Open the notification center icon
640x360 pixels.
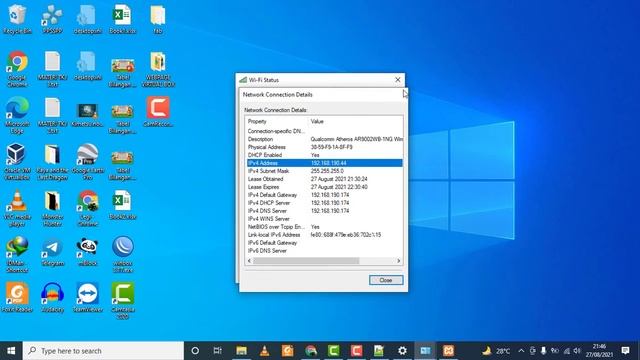625,351
